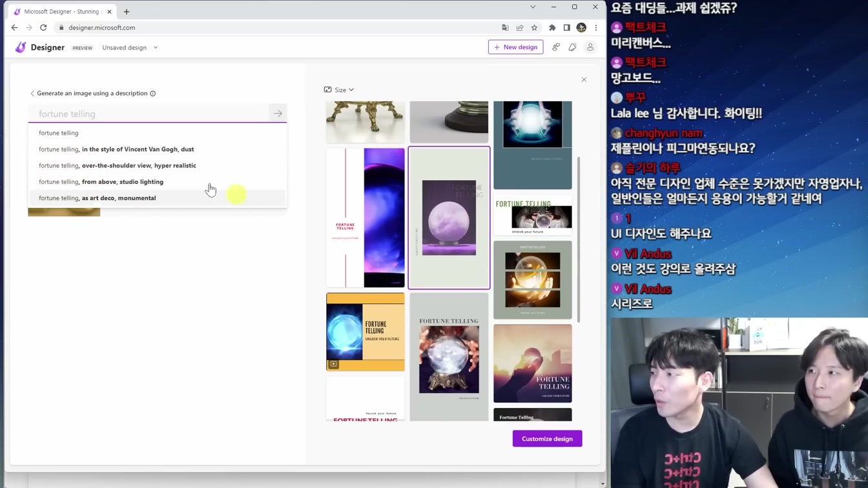Select the thumbnail with a dark round base
This screenshot has width=868, height=488.
coord(449,121)
